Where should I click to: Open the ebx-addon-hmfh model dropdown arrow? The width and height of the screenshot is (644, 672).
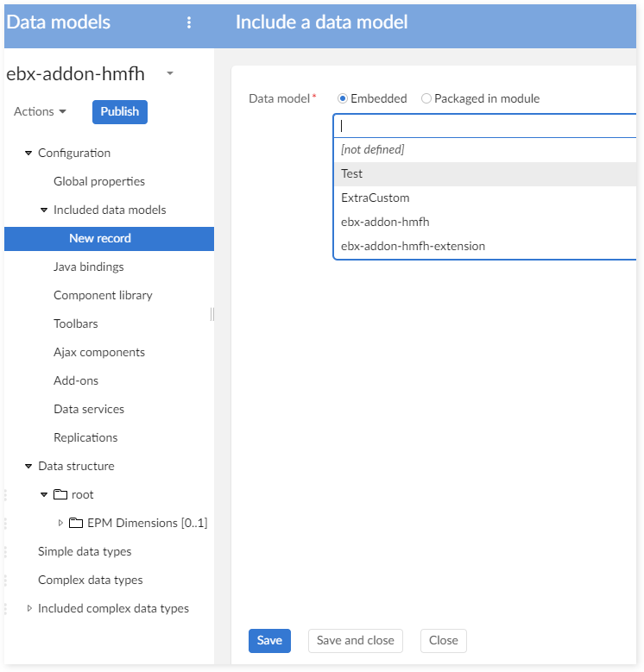(170, 74)
